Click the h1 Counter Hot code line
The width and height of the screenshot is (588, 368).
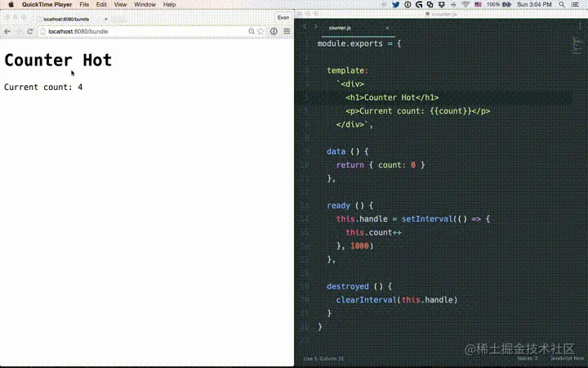pyautogui.click(x=392, y=97)
